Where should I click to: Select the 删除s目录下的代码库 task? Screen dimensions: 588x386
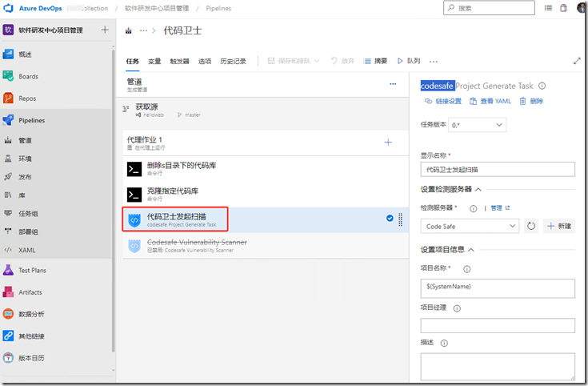point(266,169)
